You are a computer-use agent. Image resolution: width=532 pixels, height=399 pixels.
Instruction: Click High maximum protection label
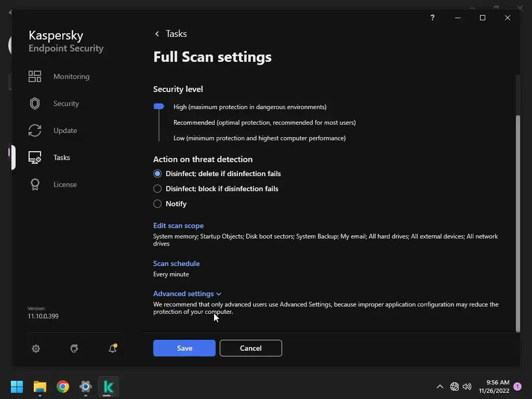(250, 107)
